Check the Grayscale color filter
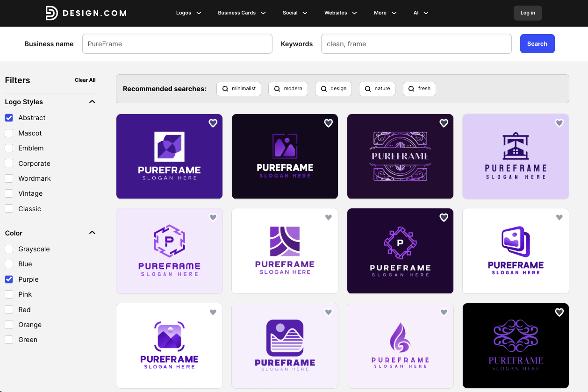Viewport: 588px width, 392px height. pyautogui.click(x=9, y=249)
